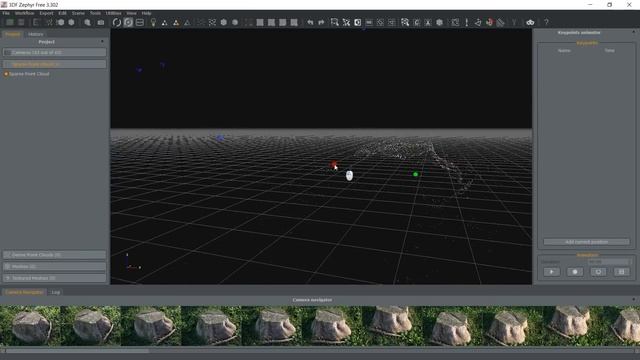
Task: Click the red gizmo handle in viewport
Action: click(x=334, y=164)
